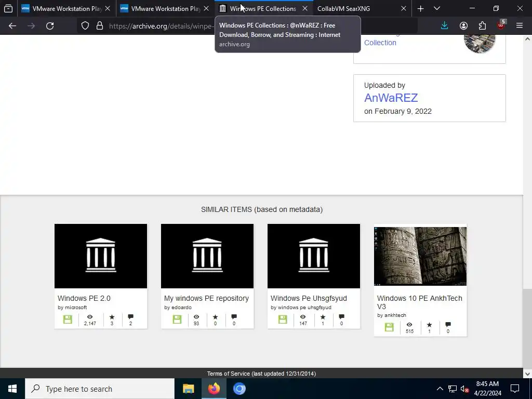Open the Firefox hamburger menu
532x399 pixels.
point(520,26)
